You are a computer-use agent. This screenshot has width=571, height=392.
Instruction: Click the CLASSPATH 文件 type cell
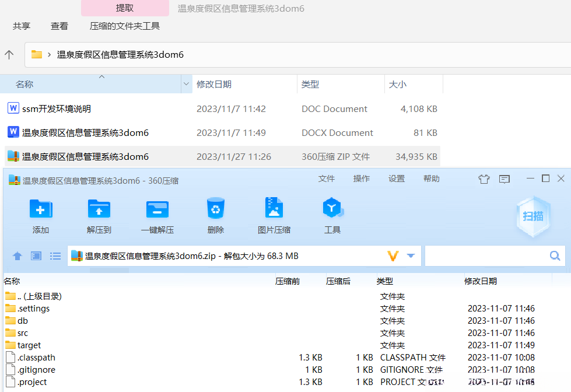coord(413,358)
